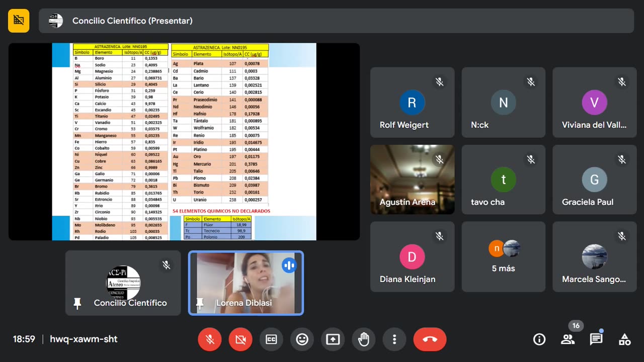The width and height of the screenshot is (644, 362).
Task: Click muted mic icon on Marcela Sango tile
Action: 622,236
